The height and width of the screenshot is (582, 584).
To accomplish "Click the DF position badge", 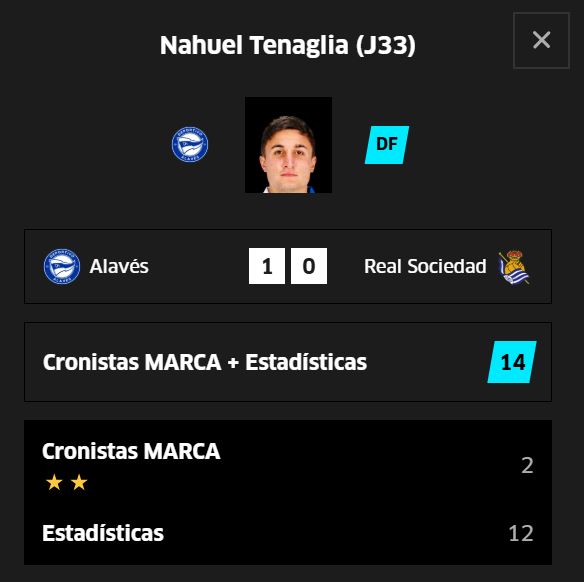I will [387, 145].
